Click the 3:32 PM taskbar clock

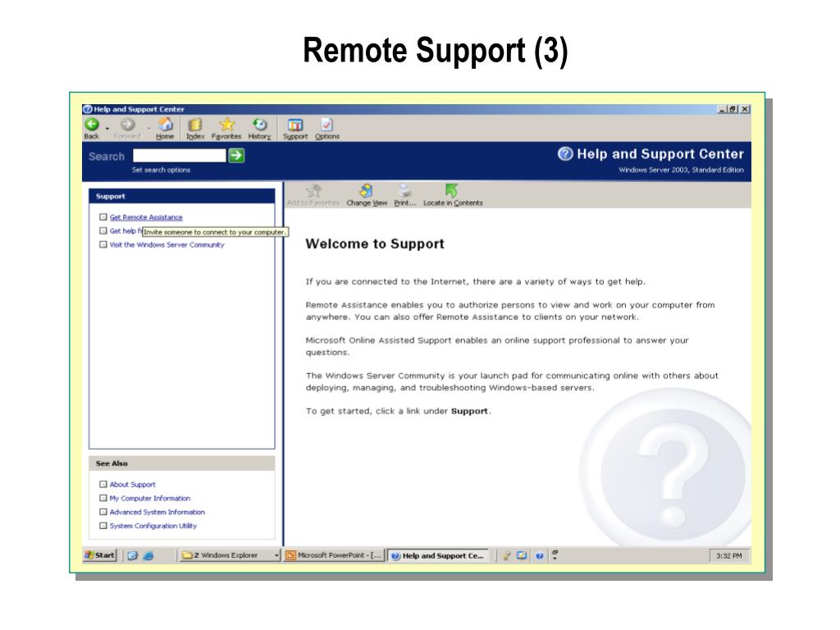[729, 556]
